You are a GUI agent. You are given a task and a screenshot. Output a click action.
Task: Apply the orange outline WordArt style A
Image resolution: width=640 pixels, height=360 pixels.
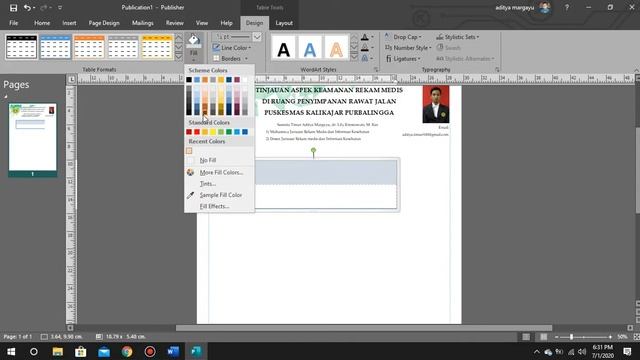[336, 48]
